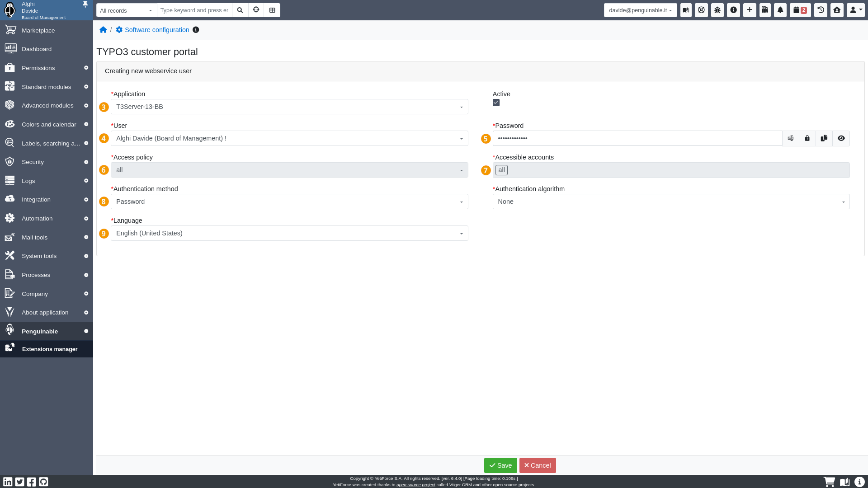Click the bug report icon in top toolbar
Viewport: 868px width, 488px height.
click(x=717, y=10)
